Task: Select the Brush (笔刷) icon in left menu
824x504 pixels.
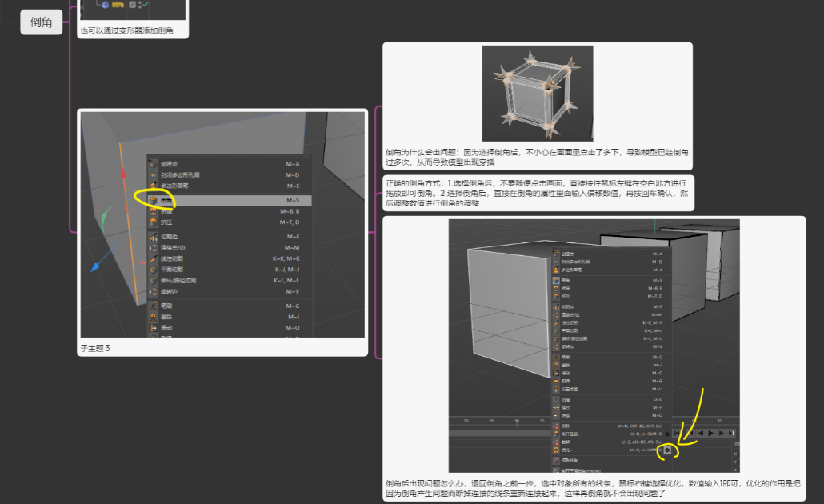Action: click(154, 306)
